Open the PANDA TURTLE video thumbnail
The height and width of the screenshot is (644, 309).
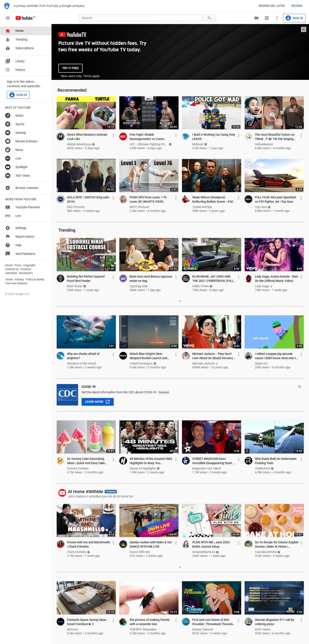(x=86, y=113)
